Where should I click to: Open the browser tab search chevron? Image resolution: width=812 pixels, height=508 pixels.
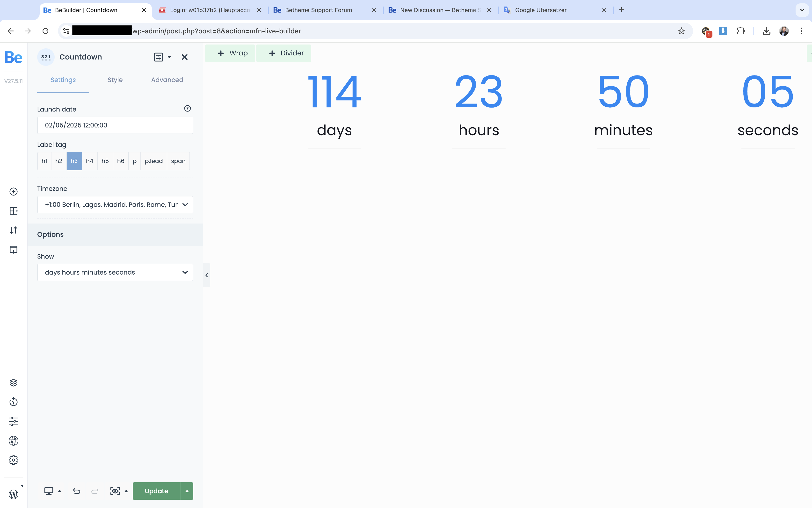click(802, 10)
